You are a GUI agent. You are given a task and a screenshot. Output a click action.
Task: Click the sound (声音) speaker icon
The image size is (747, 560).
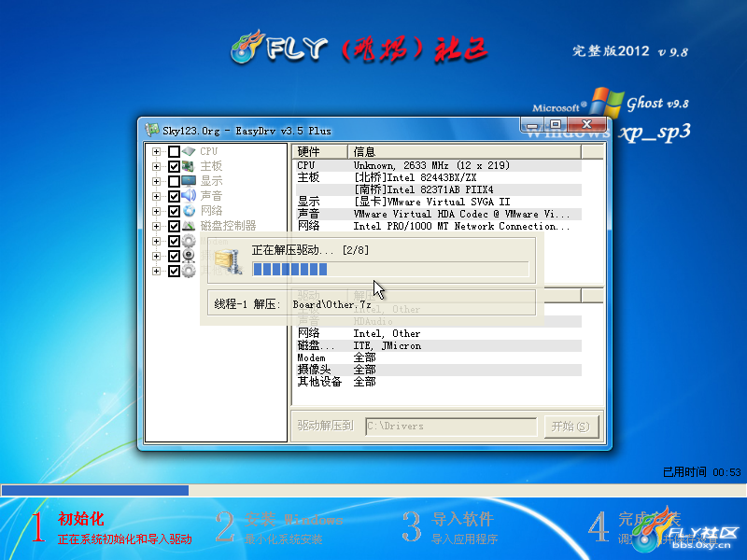click(x=189, y=196)
